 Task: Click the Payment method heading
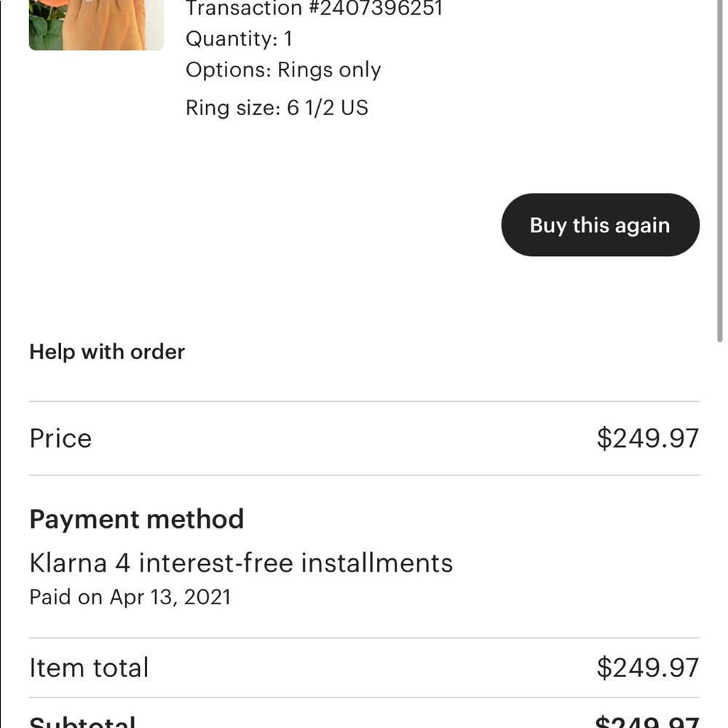coord(136,519)
